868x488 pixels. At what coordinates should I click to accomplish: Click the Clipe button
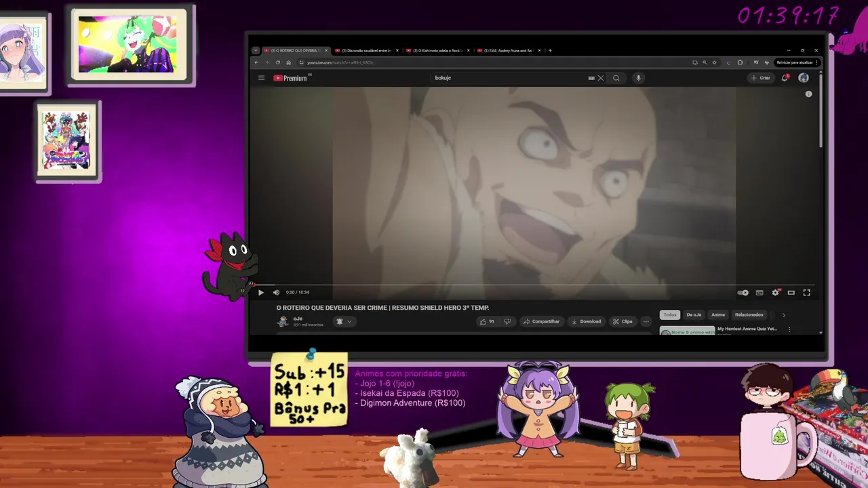[623, 321]
